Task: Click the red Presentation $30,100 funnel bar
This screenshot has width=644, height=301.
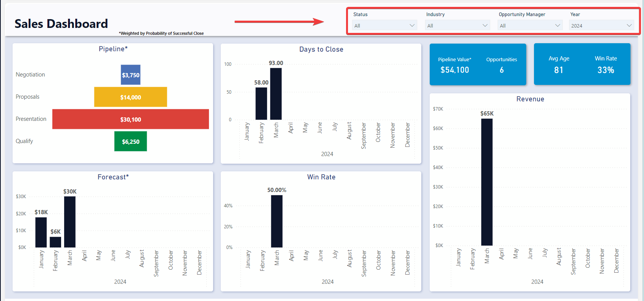Action: pos(131,119)
